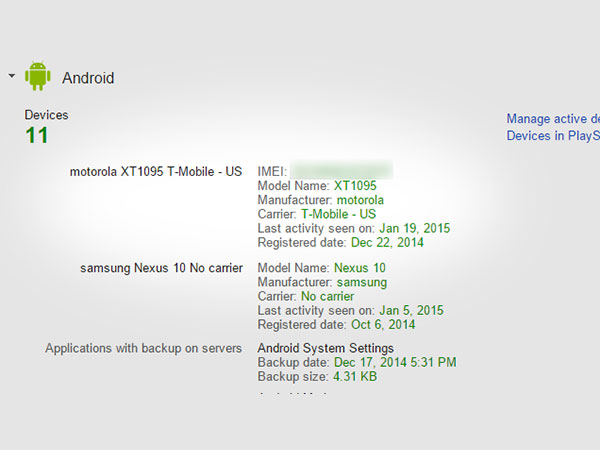Click backup size 4.31 KB
Viewport: 600px width, 450px height.
click(x=355, y=377)
